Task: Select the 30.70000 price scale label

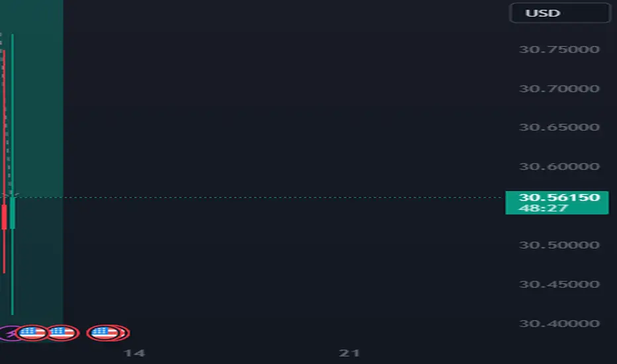Action: [559, 88]
